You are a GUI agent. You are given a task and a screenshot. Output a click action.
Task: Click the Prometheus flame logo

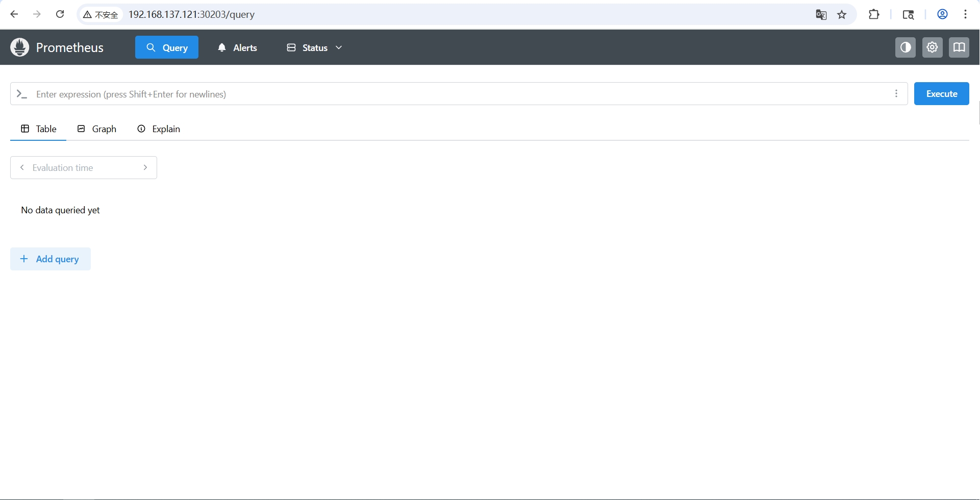tap(20, 47)
